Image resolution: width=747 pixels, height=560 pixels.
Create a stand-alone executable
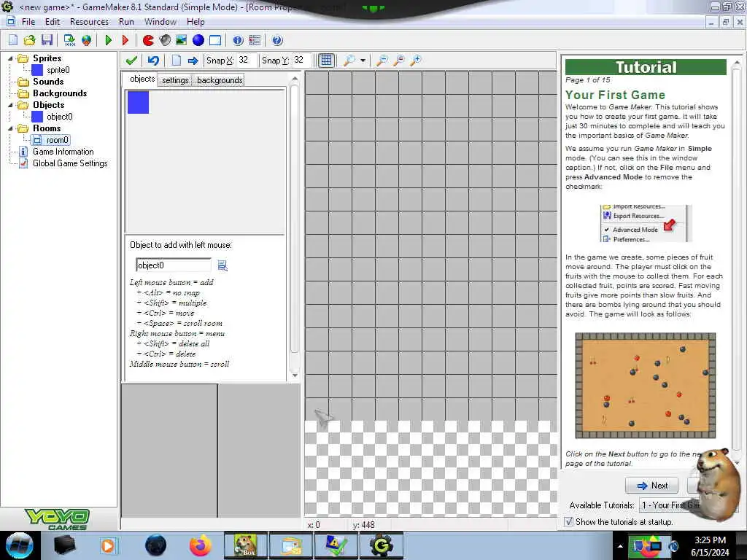coord(69,41)
